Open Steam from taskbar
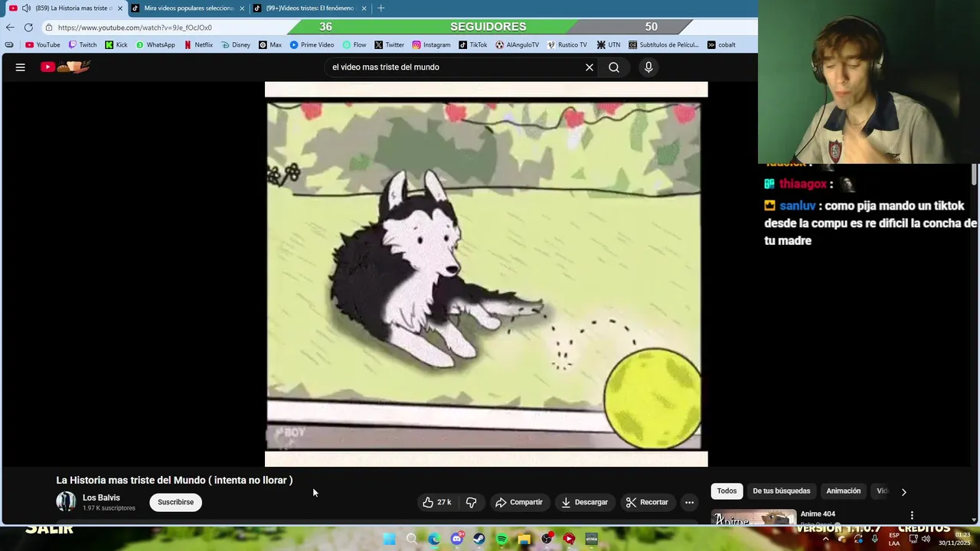This screenshot has width=980, height=551. 479,539
